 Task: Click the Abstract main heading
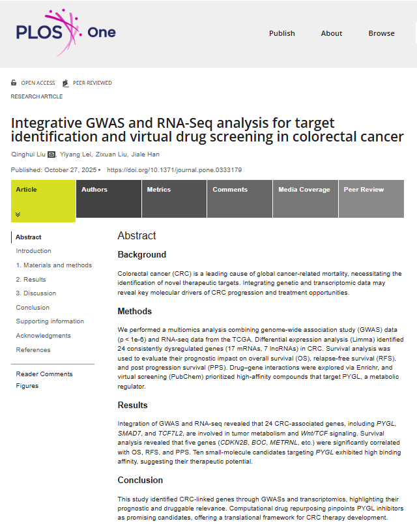(137, 235)
